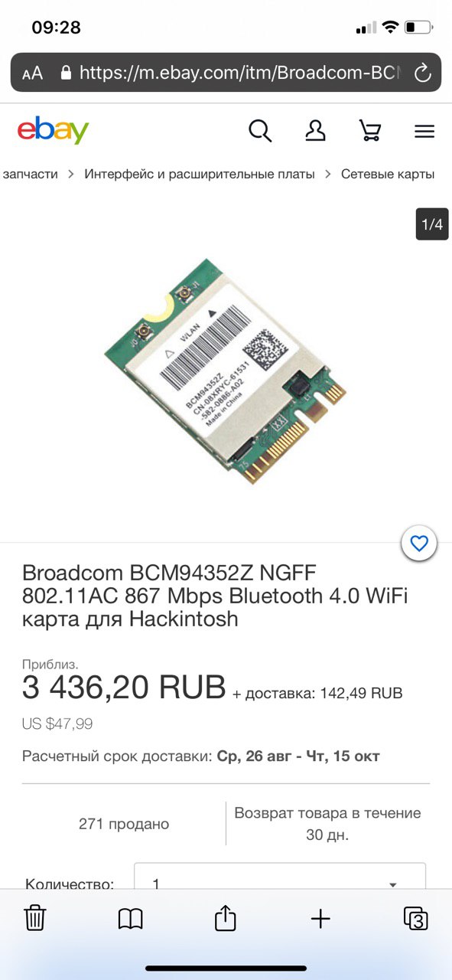Image resolution: width=452 pixels, height=980 pixels.
Task: Open a new tab with plus icon
Action: 320,919
